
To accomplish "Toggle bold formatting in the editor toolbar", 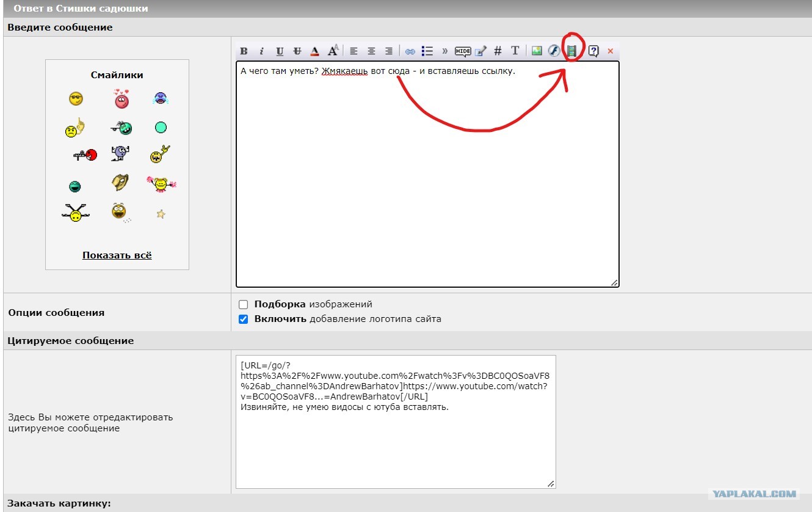I will 244,51.
